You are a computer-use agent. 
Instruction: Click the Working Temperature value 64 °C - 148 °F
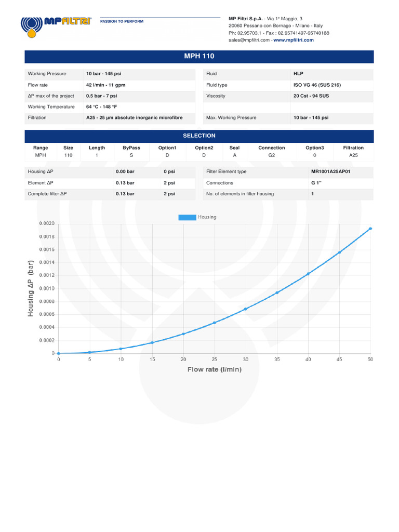pyautogui.click(x=101, y=107)
